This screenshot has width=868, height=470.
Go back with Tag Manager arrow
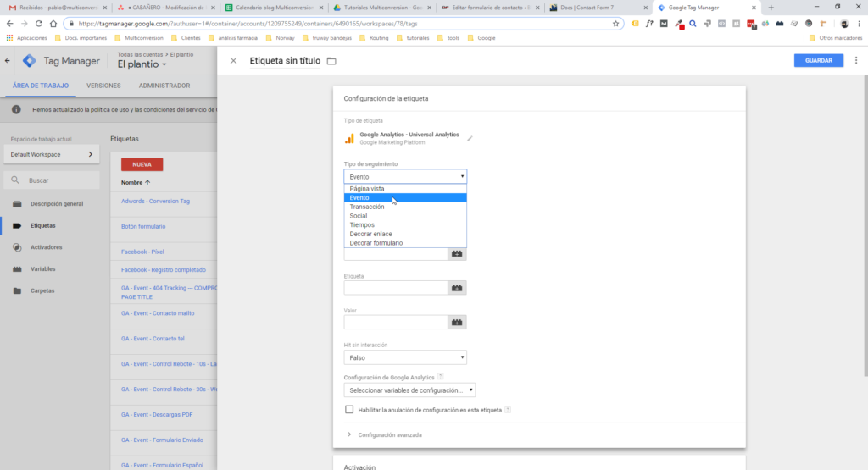pyautogui.click(x=7, y=61)
